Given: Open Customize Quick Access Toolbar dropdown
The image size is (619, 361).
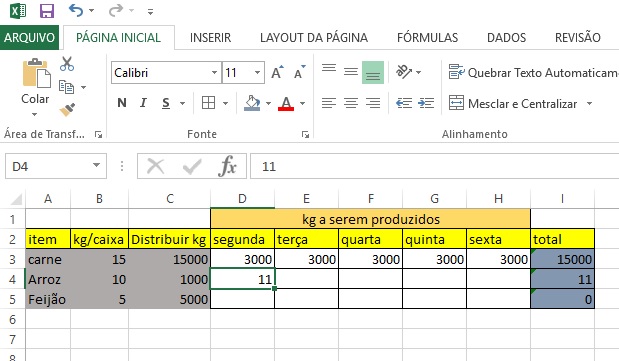Looking at the screenshot, I should coord(150,12).
